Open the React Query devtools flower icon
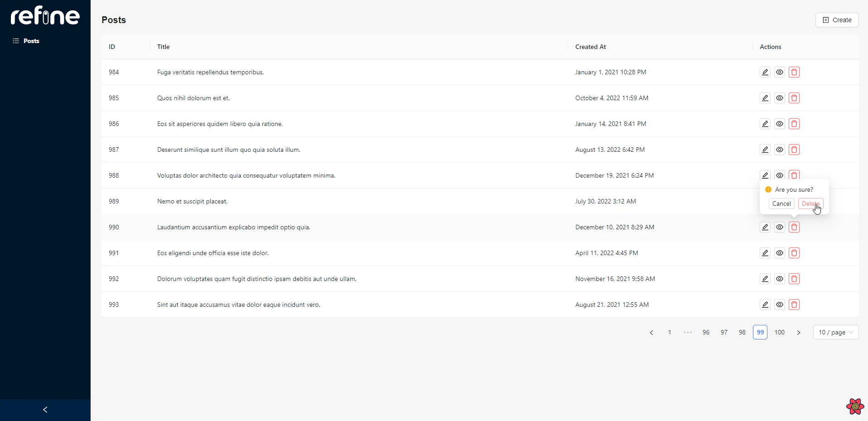Viewport: 868px width, 421px height. coord(855,406)
